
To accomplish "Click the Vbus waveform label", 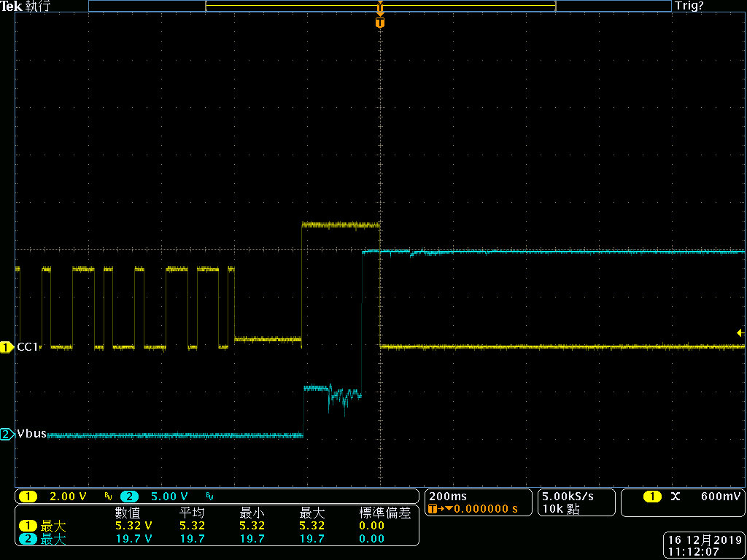I will (31, 434).
